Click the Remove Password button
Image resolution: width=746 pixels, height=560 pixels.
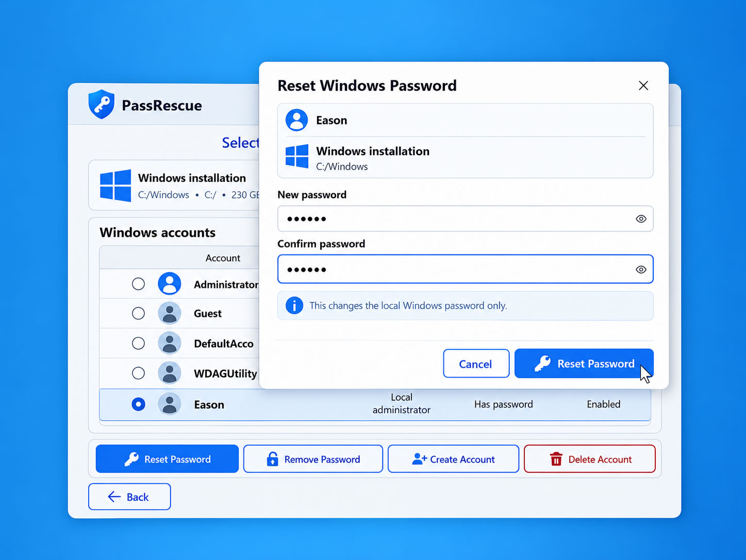313,459
